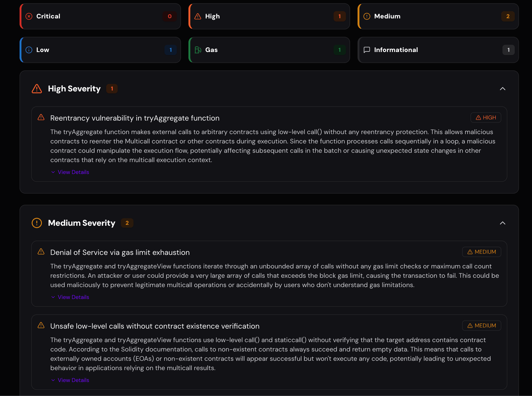This screenshot has height=396, width=532.
Task: Click the large Medium Severity exclamation icon
Action: tap(37, 223)
